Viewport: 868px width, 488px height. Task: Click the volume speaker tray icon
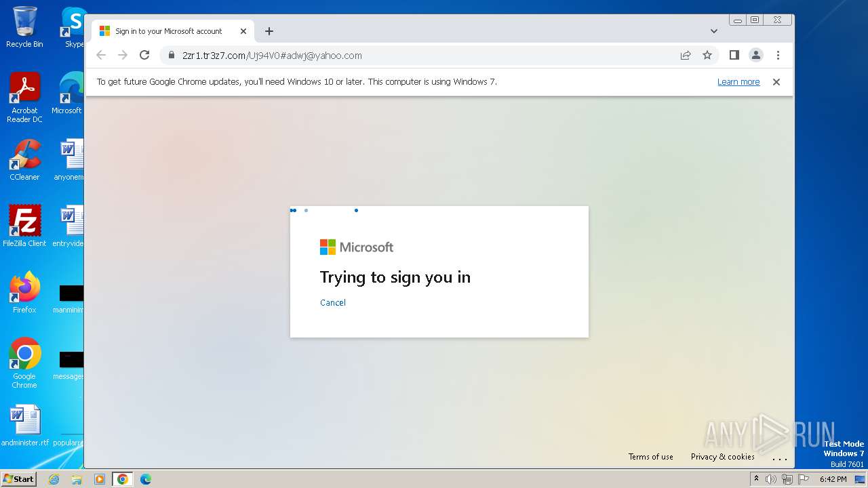771,479
